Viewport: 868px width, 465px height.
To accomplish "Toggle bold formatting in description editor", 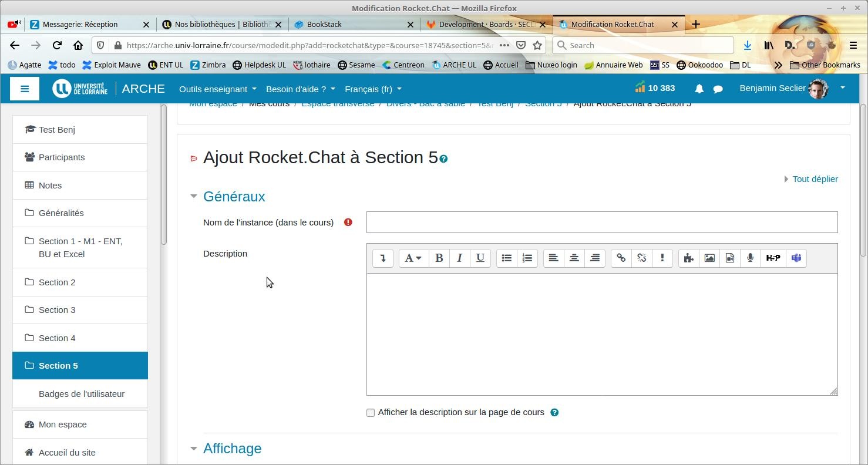I will tap(439, 258).
